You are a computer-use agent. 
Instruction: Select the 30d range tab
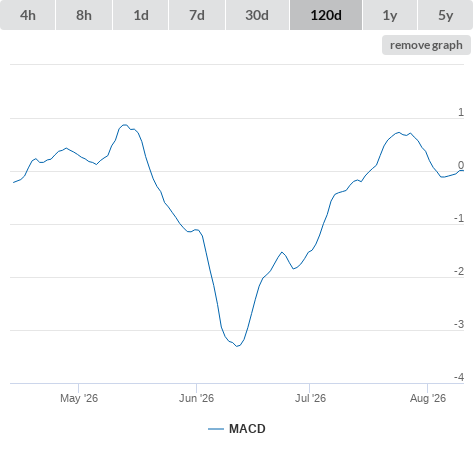pyautogui.click(x=257, y=15)
